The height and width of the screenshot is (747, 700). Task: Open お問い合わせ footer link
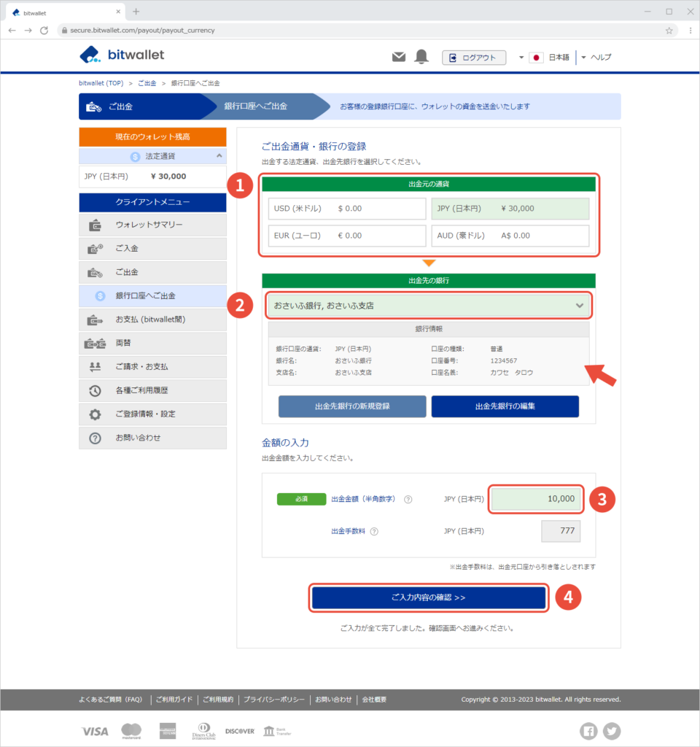tap(333, 700)
